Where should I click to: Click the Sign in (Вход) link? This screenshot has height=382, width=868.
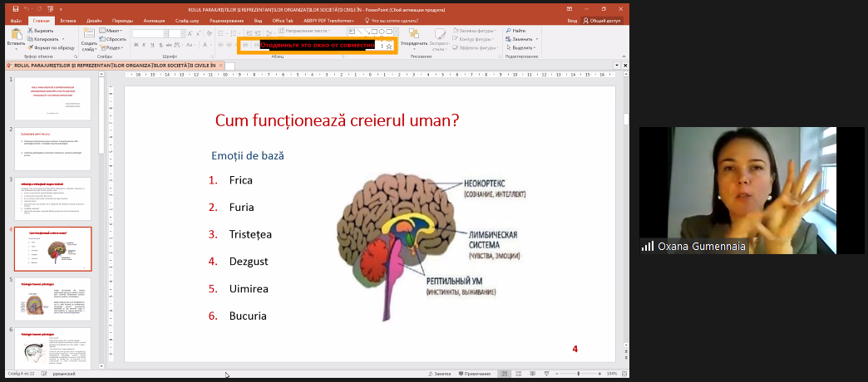pos(572,19)
